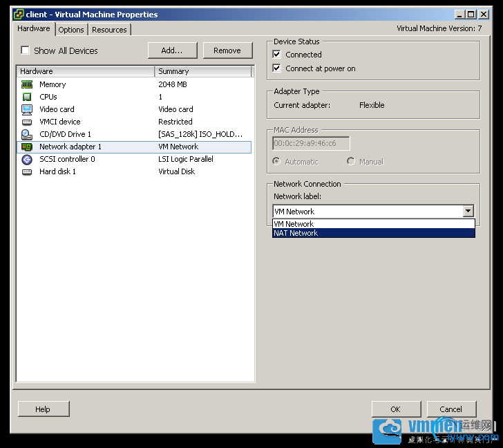This screenshot has width=503, height=448.
Task: Click the Network adapter 1 card icon
Action: coord(27,147)
